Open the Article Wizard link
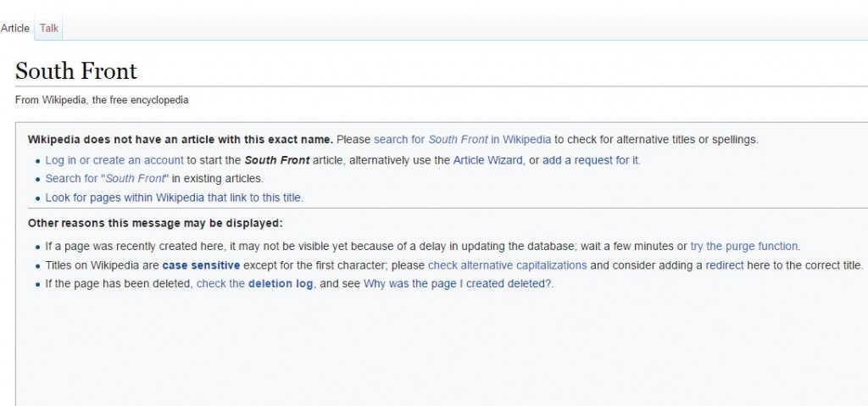Image resolution: width=868 pixels, height=406 pixels. tap(487, 161)
